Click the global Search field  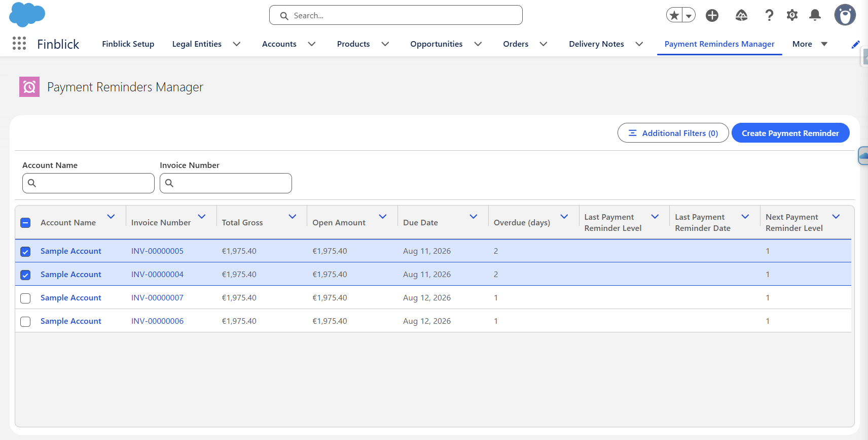click(396, 15)
